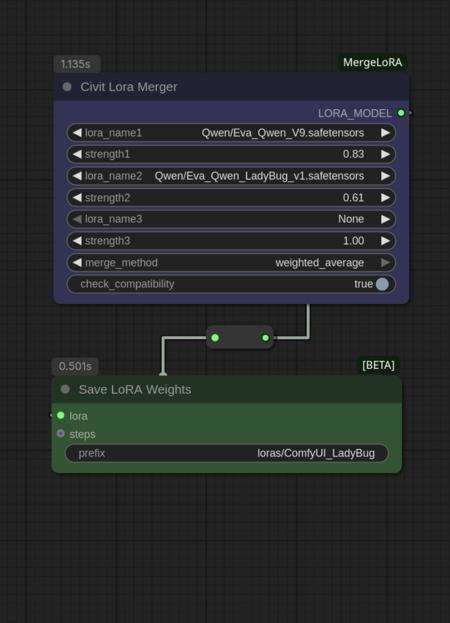Click the strength2 value 0.61
This screenshot has height=623, width=450.
click(353, 197)
